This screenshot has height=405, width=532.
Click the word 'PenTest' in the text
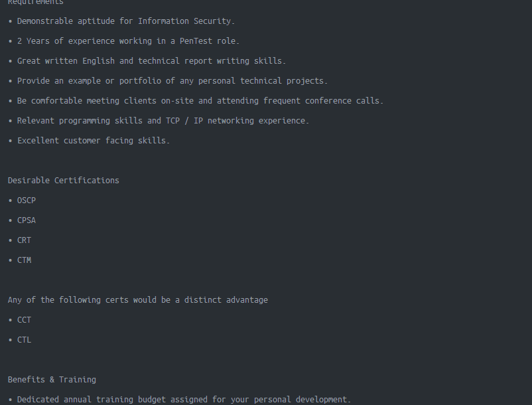196,41
